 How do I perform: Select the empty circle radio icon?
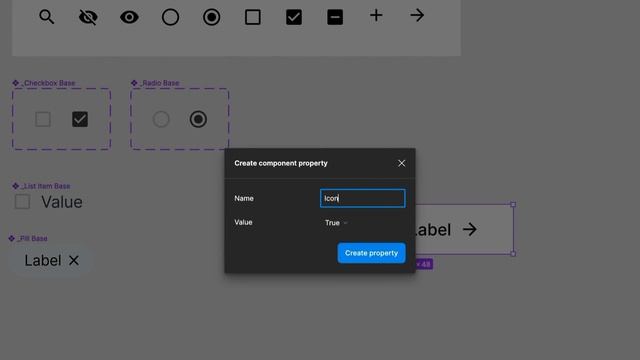[x=170, y=17]
